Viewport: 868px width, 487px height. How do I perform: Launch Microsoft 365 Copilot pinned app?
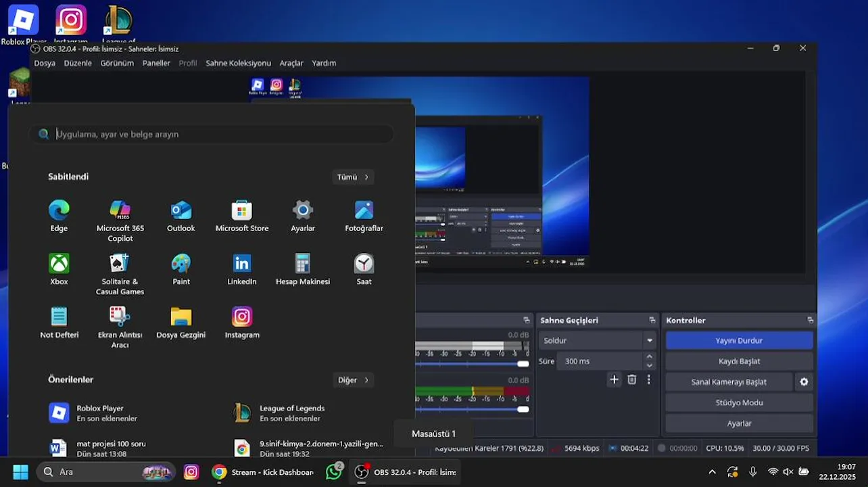[120, 221]
